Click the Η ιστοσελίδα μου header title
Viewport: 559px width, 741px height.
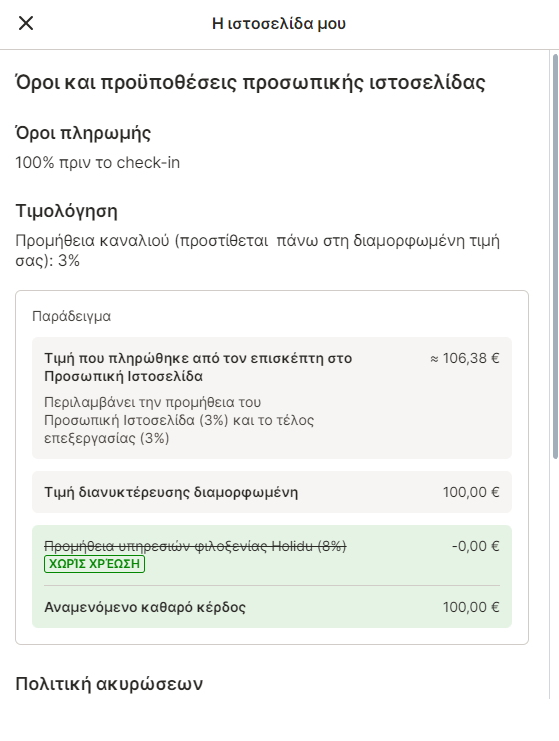coord(279,24)
